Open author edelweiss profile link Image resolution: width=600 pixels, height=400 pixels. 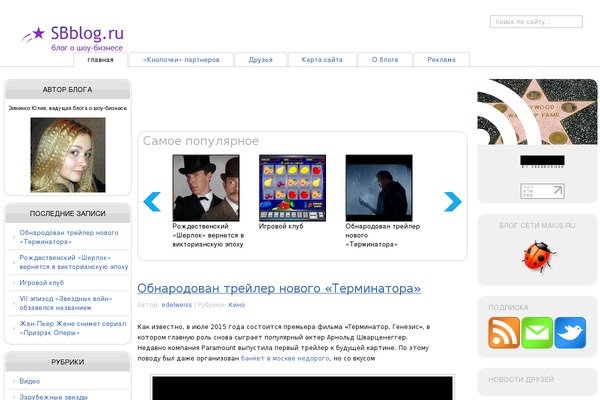click(177, 305)
